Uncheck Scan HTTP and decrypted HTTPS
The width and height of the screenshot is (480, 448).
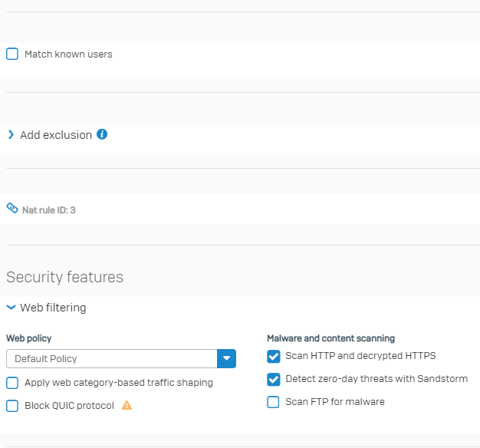pyautogui.click(x=274, y=357)
